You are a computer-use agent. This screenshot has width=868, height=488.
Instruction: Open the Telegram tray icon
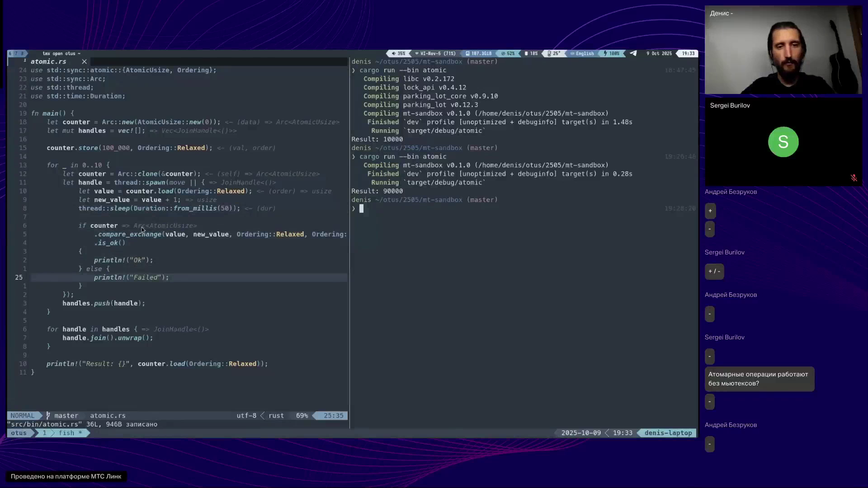[x=633, y=53]
